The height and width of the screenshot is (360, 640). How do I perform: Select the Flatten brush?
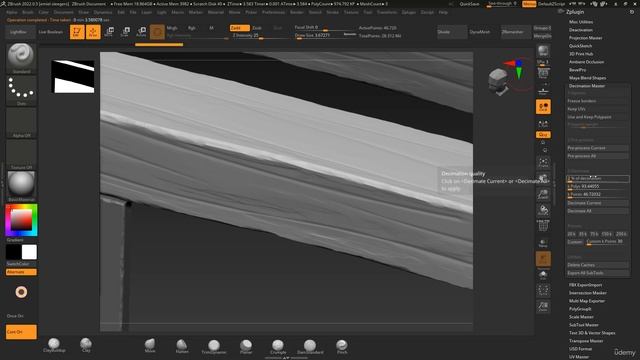(x=182, y=345)
